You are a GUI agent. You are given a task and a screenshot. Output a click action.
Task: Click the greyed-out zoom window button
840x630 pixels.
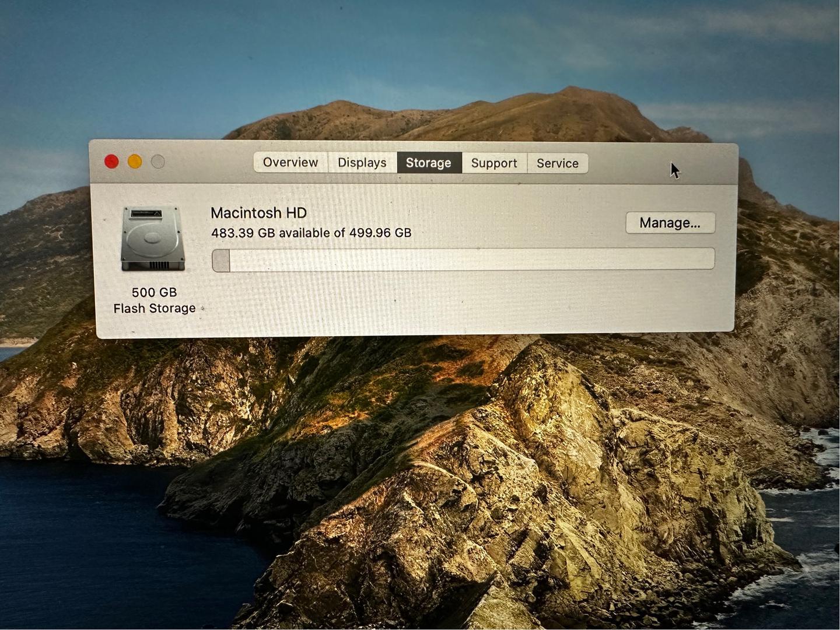tap(157, 162)
